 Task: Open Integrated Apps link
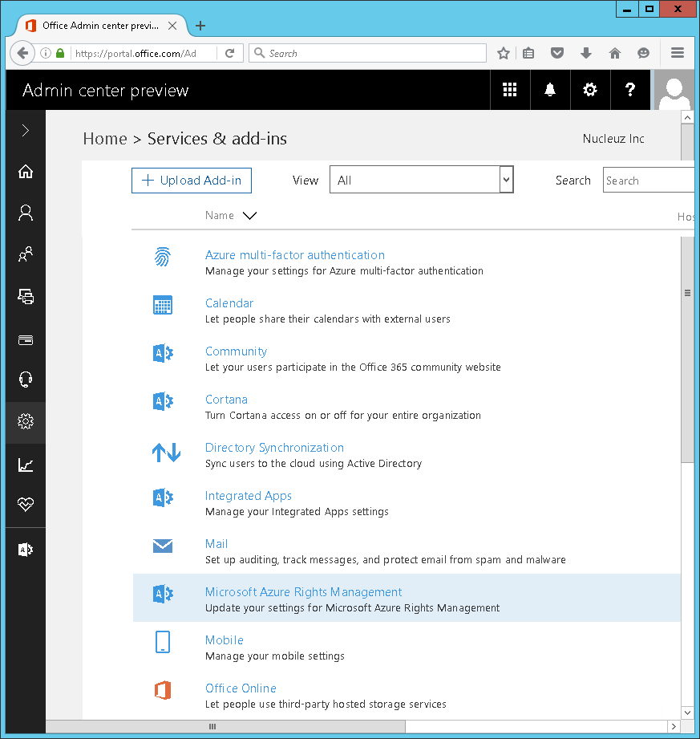coord(249,496)
